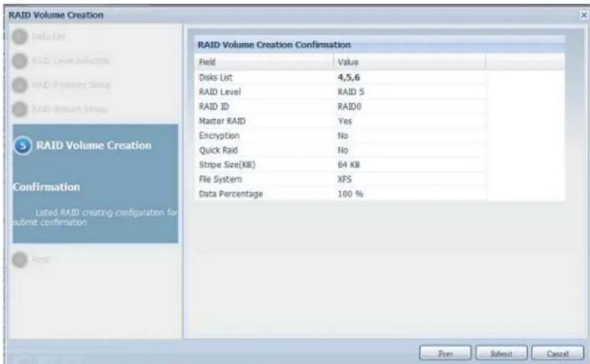Select the Encryption field label
590x364 pixels.
(x=219, y=136)
